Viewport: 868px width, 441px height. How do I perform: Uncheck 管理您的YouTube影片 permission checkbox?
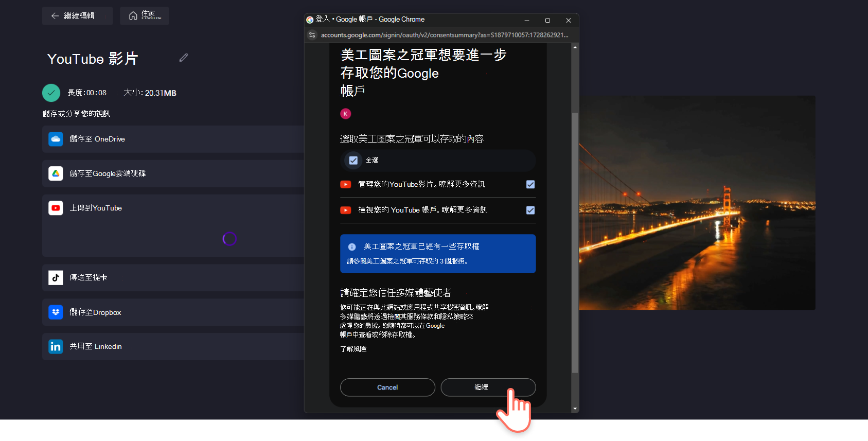530,184
